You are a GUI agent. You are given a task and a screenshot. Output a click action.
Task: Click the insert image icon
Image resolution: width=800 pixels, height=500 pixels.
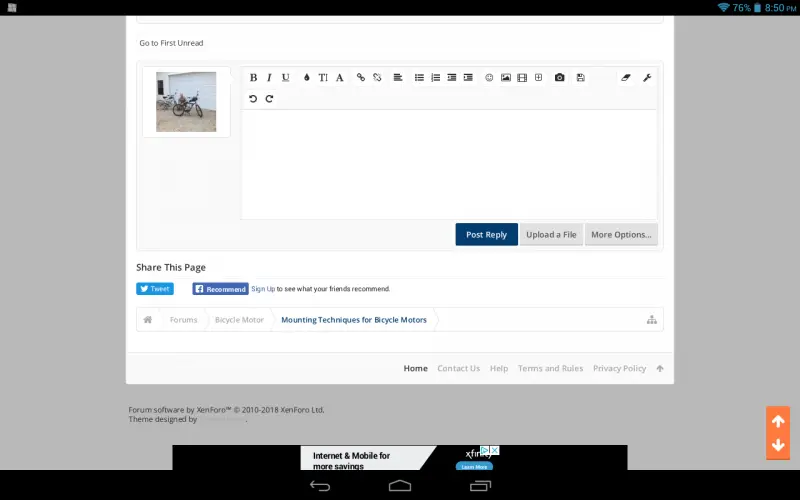click(x=506, y=78)
